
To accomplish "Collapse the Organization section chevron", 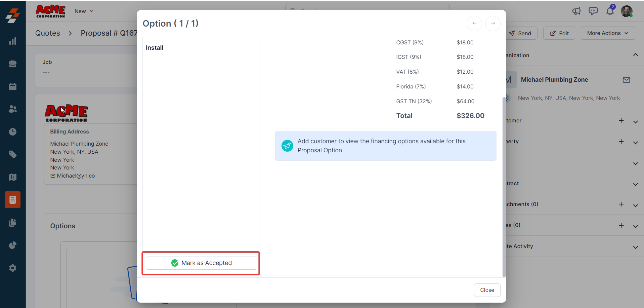I will (x=635, y=55).
